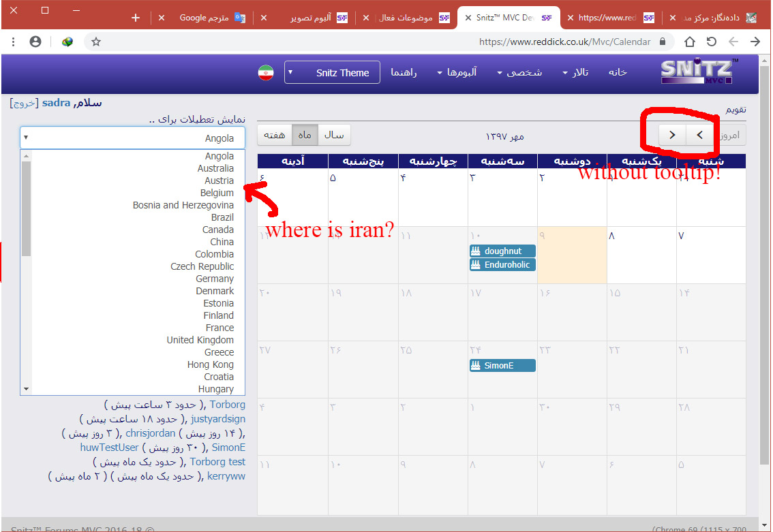773x532 pixels.
Task: Open the Chrome profile avatar icon
Action: 35,42
